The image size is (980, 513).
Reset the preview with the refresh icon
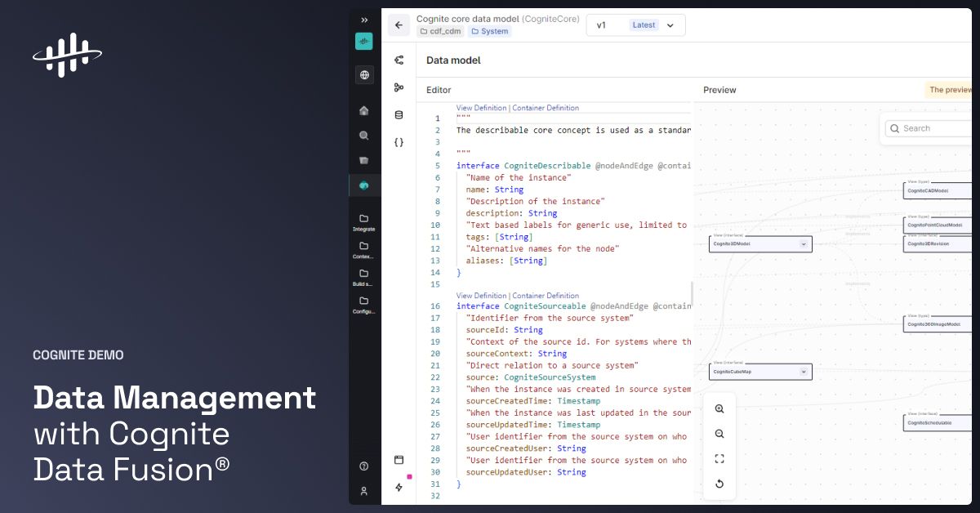point(719,483)
